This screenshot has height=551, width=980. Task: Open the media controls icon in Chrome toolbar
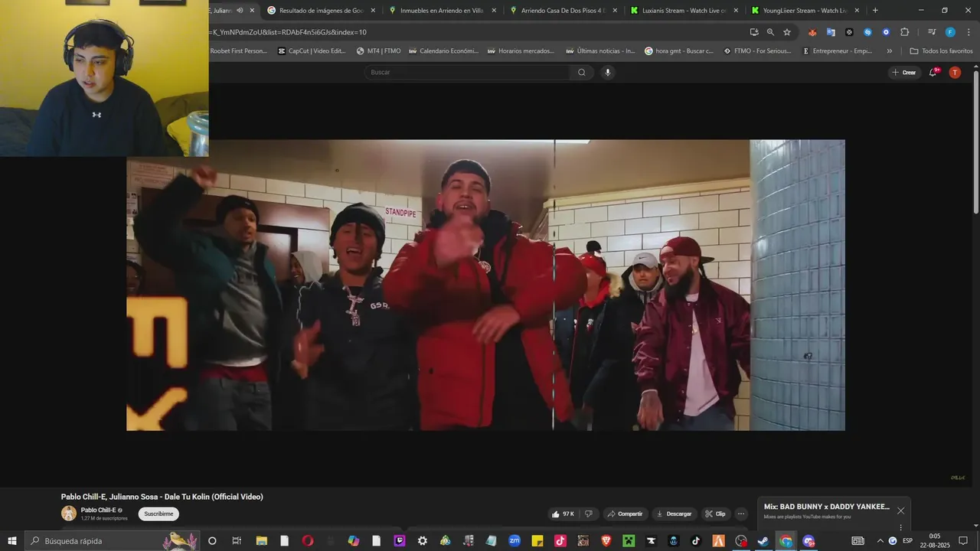point(932,32)
